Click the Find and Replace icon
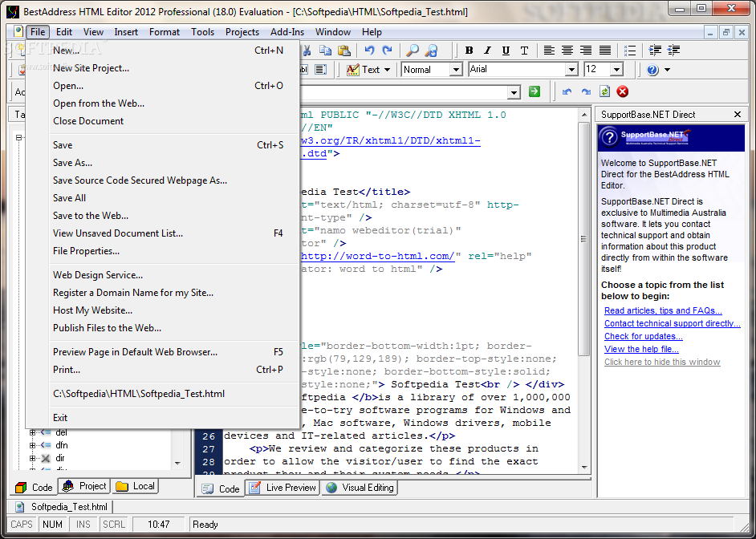The width and height of the screenshot is (756, 539). pos(432,50)
